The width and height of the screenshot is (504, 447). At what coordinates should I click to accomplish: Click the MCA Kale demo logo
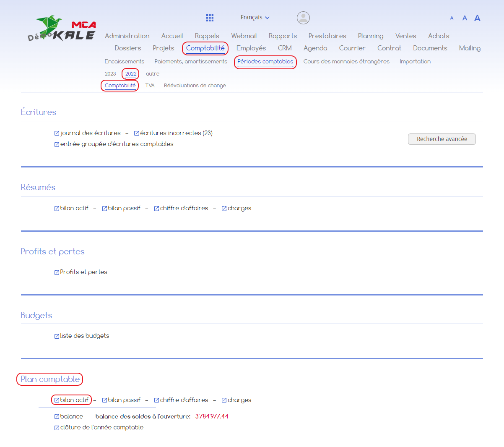point(62,29)
